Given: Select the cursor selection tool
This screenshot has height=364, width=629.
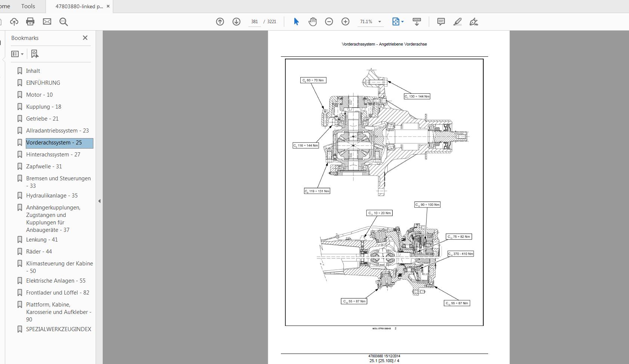Looking at the screenshot, I should point(296,22).
